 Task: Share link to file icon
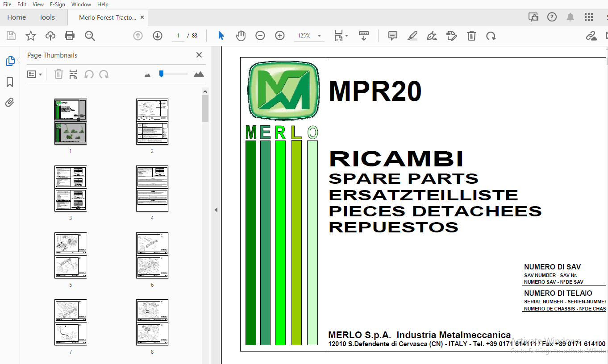pyautogui.click(x=591, y=36)
